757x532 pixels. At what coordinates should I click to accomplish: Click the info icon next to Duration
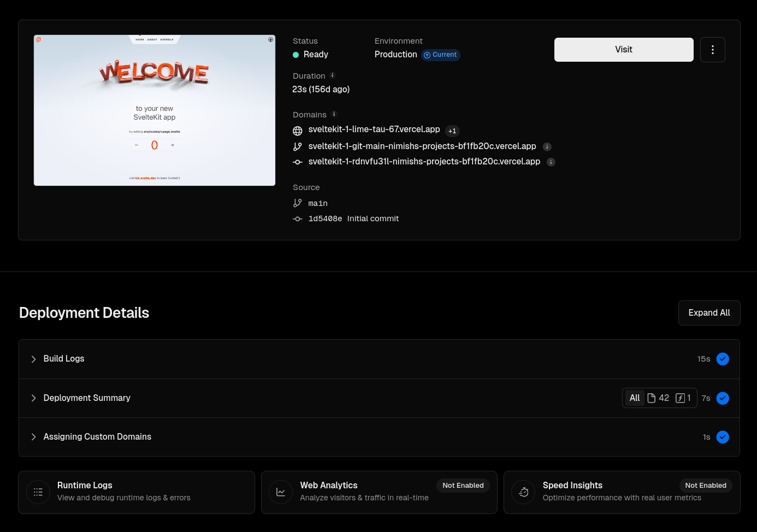tap(332, 75)
